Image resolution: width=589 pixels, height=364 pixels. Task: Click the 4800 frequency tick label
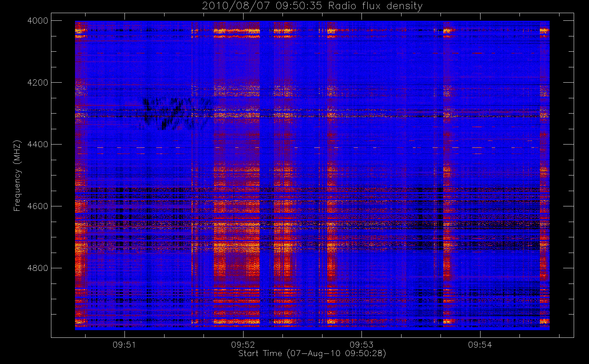[x=38, y=268]
